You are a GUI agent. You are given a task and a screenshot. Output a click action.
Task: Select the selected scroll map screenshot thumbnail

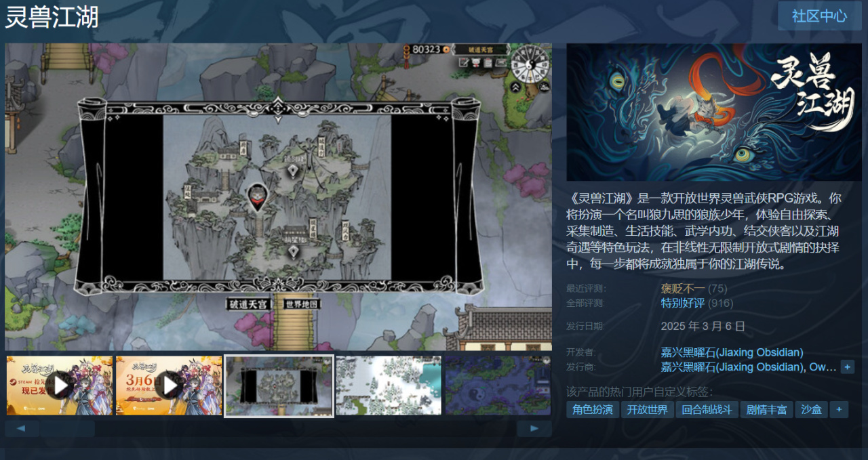[279, 385]
